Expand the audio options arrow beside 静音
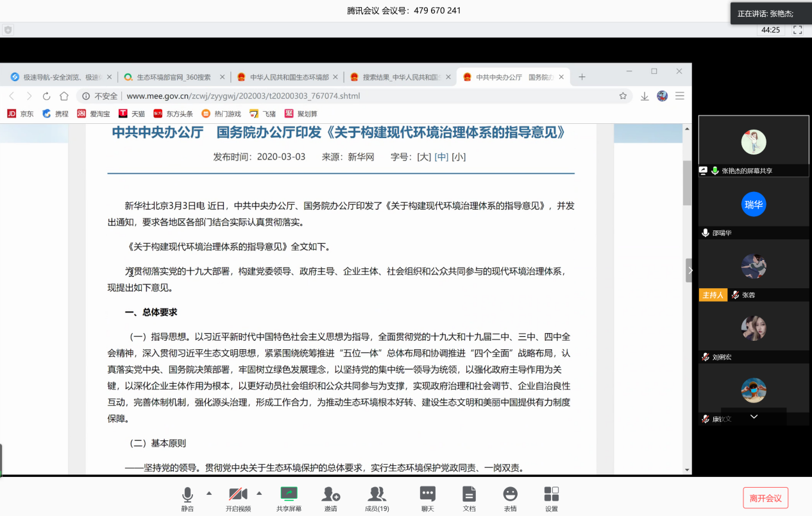 pos(208,493)
